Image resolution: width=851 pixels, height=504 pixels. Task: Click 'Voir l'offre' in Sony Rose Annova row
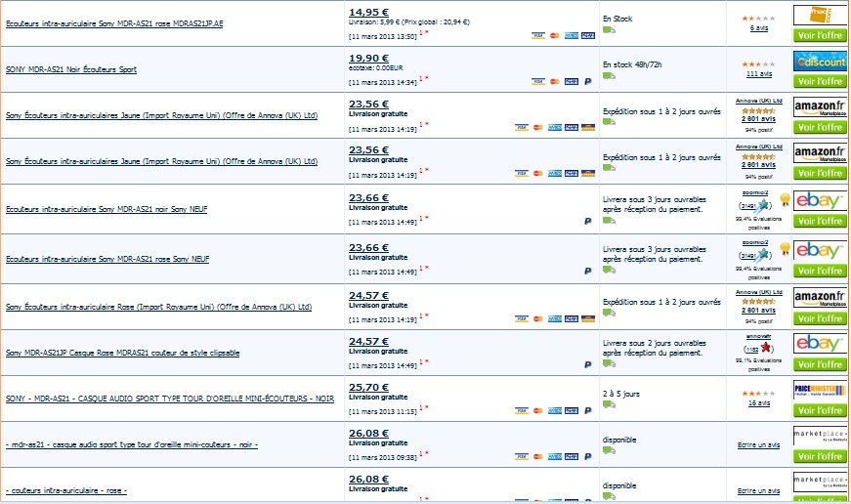820,318
